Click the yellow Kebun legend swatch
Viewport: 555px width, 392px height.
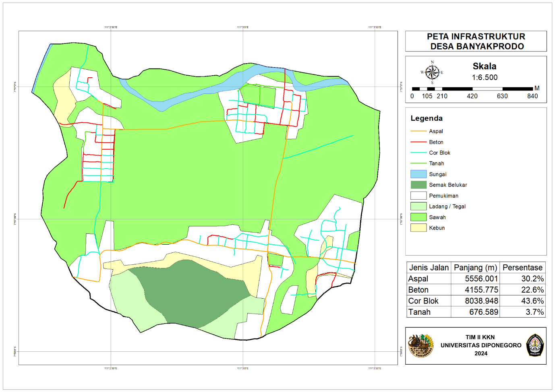(x=418, y=228)
